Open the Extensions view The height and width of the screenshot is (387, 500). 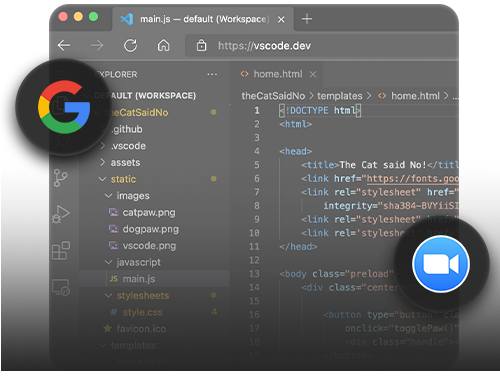pos(61,251)
